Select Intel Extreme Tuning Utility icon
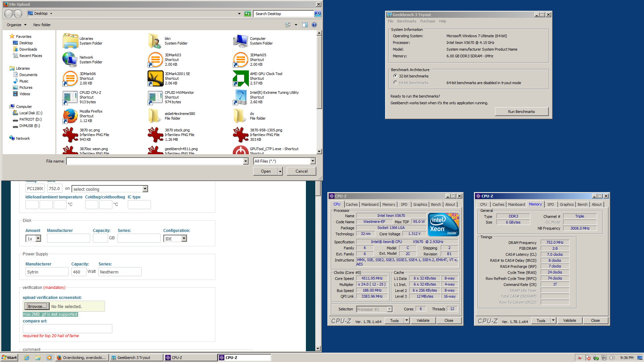 [x=240, y=97]
